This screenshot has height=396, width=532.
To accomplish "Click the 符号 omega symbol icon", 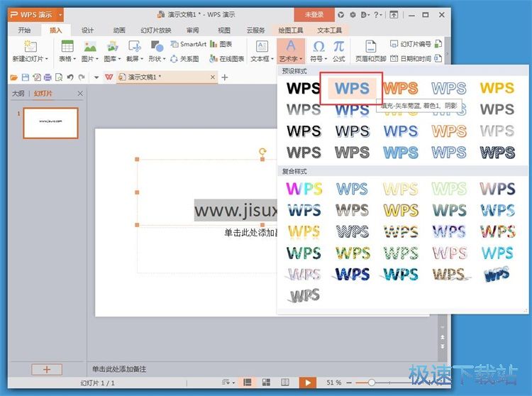I will click(x=318, y=47).
